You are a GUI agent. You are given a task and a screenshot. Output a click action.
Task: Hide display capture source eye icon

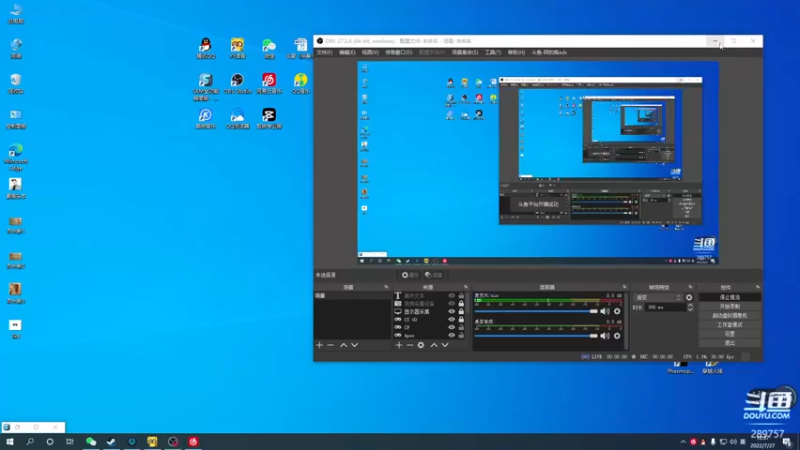click(x=452, y=311)
